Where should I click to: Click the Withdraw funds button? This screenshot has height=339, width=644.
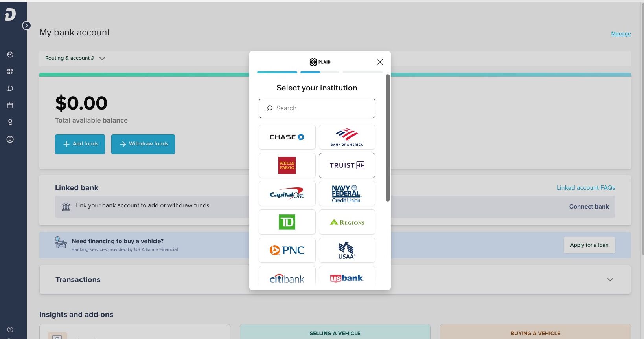point(143,144)
